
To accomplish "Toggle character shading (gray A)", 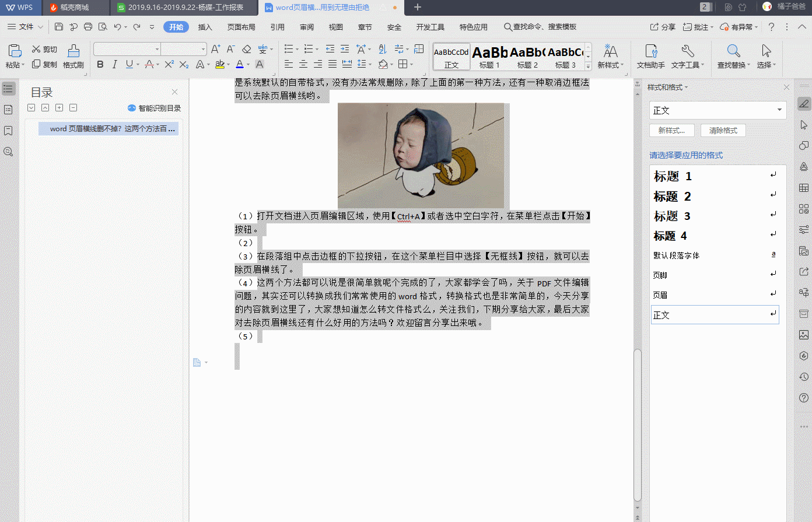I will [x=260, y=64].
